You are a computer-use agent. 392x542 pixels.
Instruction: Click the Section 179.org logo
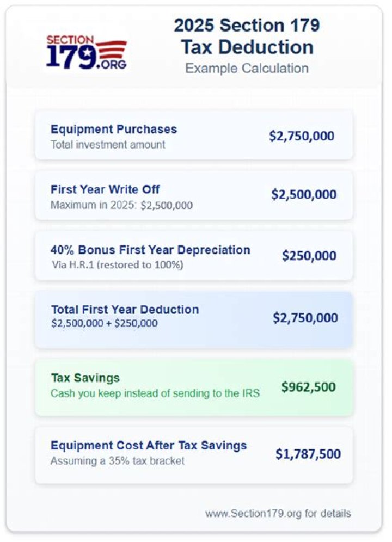(x=87, y=52)
